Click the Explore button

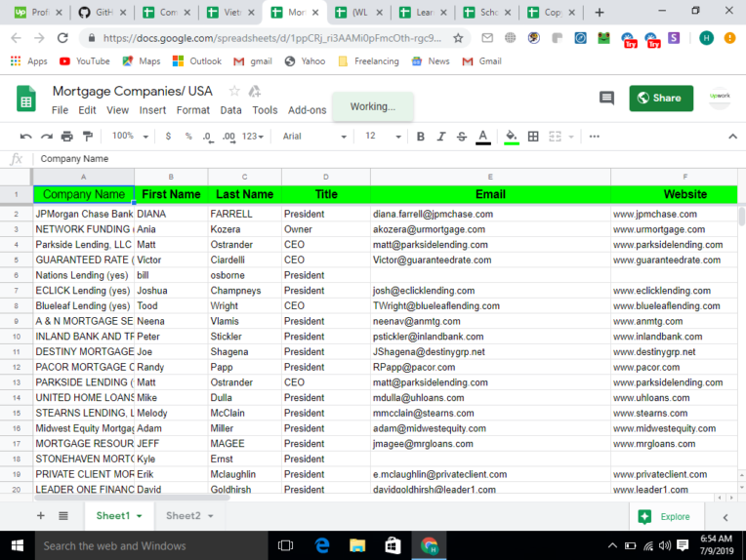pos(666,517)
